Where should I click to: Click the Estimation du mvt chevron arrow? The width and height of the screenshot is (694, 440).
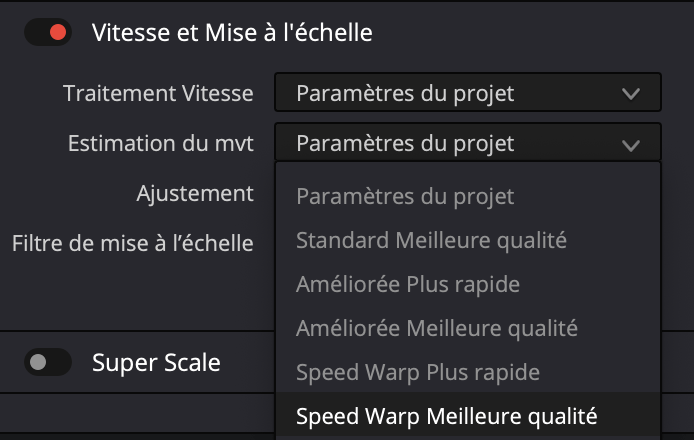coord(630,144)
